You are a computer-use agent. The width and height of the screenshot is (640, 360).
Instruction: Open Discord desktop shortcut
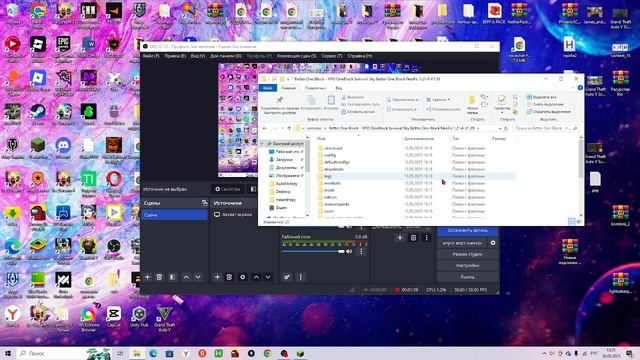[x=63, y=148]
